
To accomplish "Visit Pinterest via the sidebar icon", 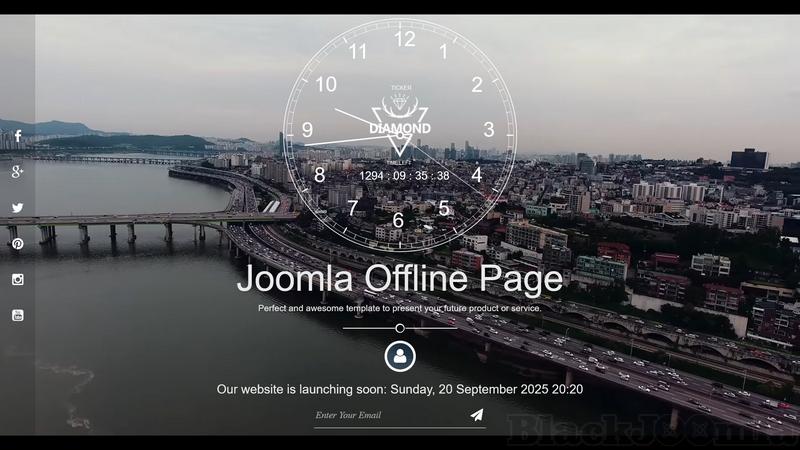I will pyautogui.click(x=18, y=244).
